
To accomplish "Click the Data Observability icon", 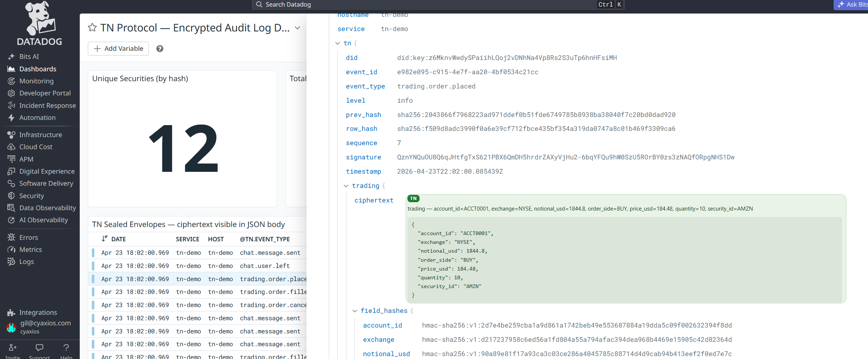I will tap(11, 208).
